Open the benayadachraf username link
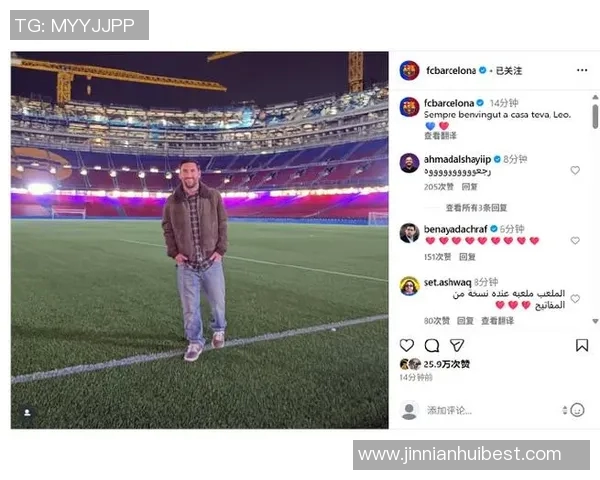Screen dimensions: 600x480 [455, 229]
